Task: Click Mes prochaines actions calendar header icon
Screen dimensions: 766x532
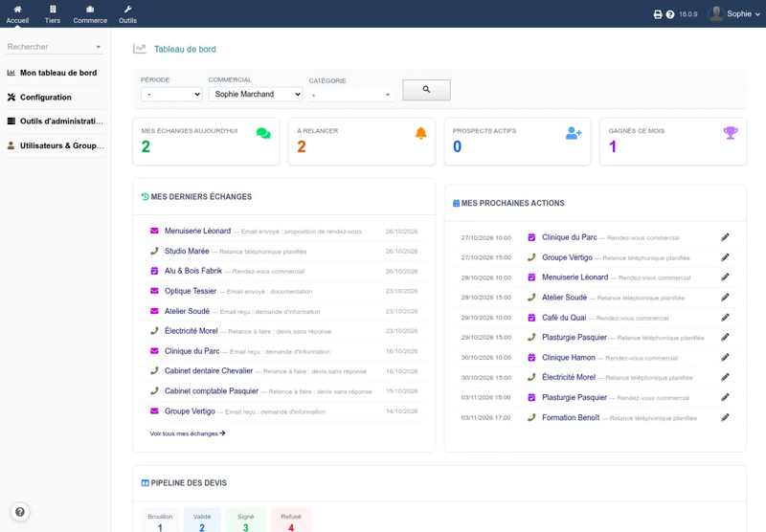Action: (457, 203)
